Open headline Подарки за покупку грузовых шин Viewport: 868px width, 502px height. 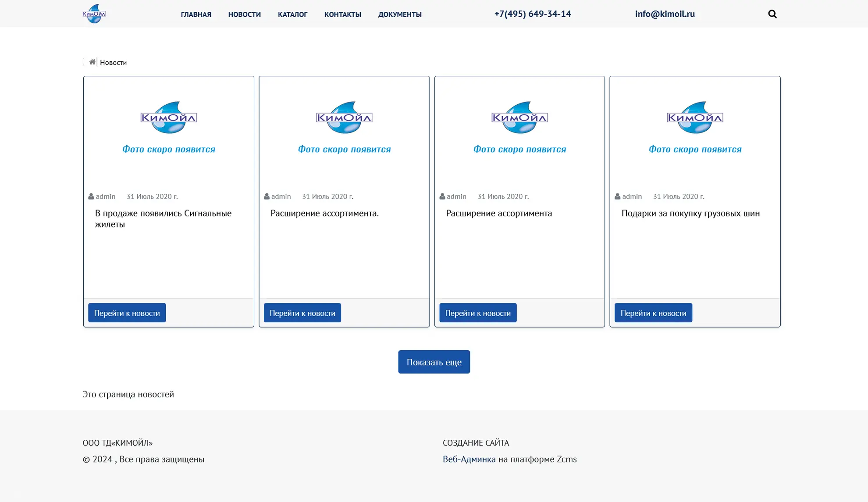[690, 213]
